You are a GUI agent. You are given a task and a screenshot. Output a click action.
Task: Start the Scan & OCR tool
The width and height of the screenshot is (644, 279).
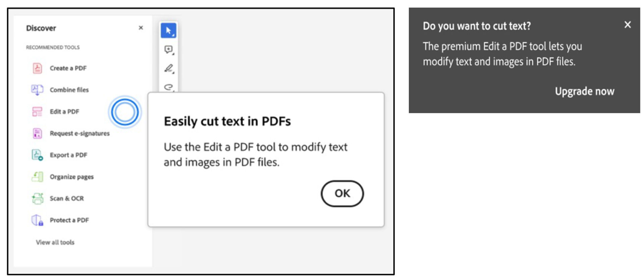(x=66, y=198)
